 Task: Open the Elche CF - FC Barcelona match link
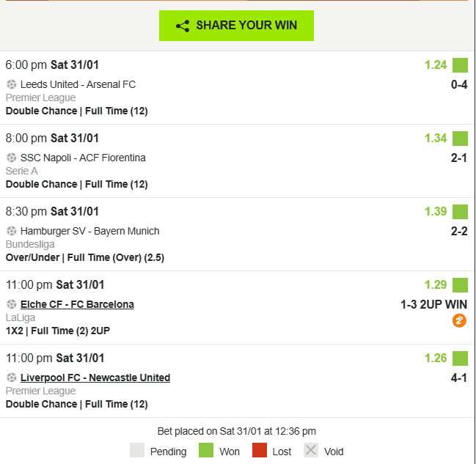[x=77, y=304]
